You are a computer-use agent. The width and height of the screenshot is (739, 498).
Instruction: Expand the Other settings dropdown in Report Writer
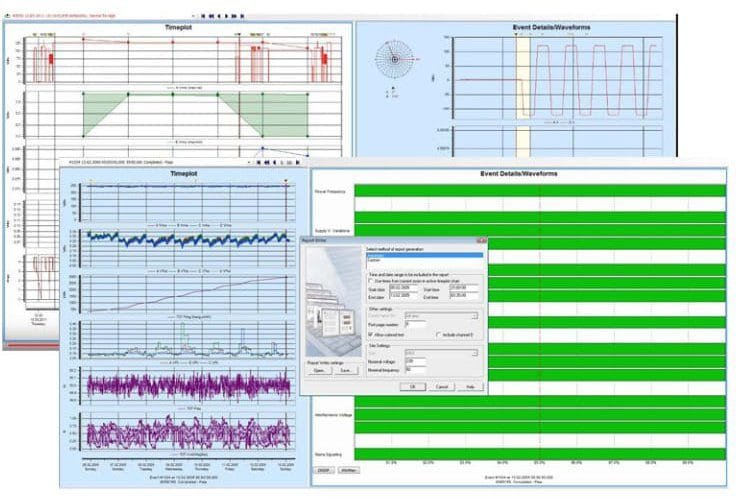coord(477,316)
